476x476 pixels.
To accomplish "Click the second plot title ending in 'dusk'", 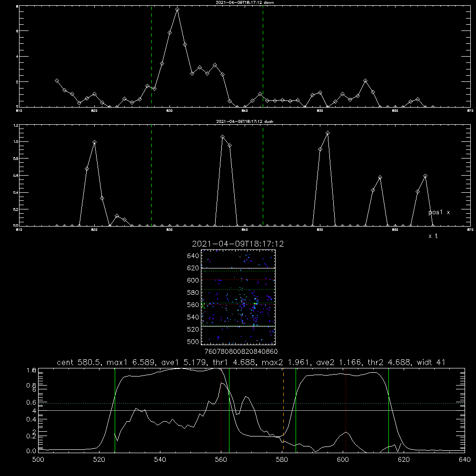I will (245, 121).
